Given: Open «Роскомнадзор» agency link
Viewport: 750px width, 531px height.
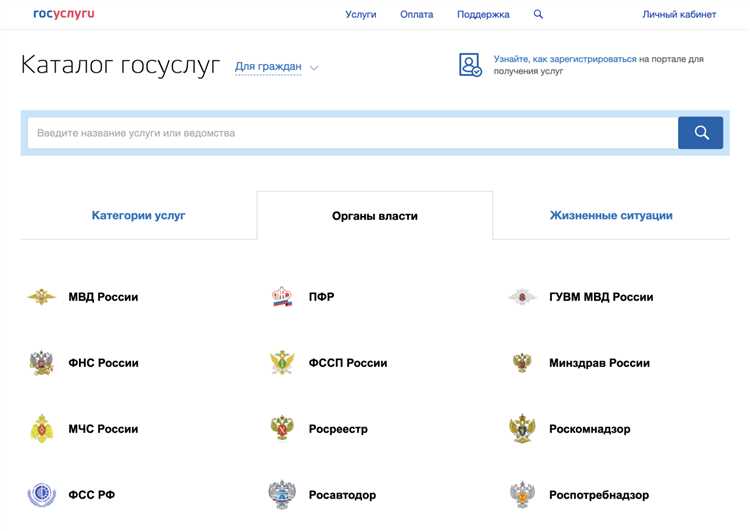Looking at the screenshot, I should (590, 429).
